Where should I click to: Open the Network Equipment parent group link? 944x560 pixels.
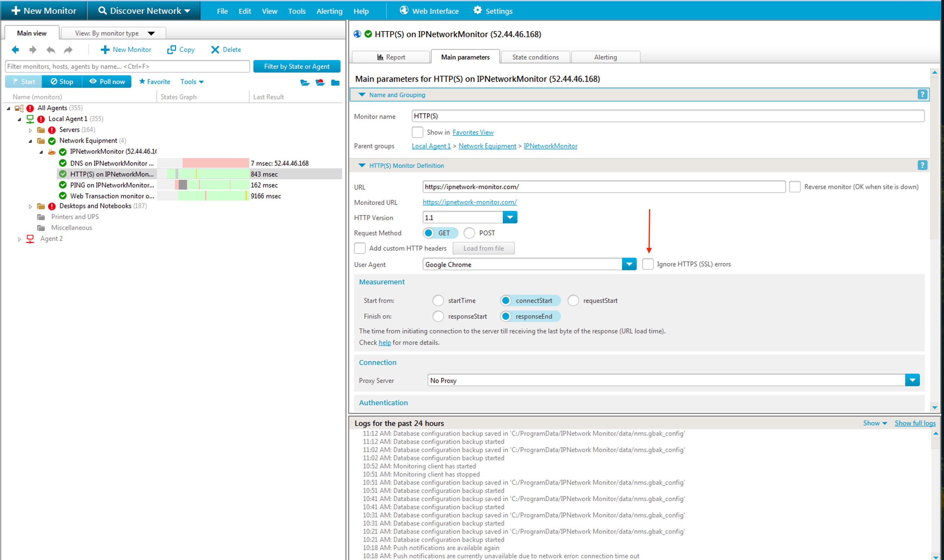(487, 146)
